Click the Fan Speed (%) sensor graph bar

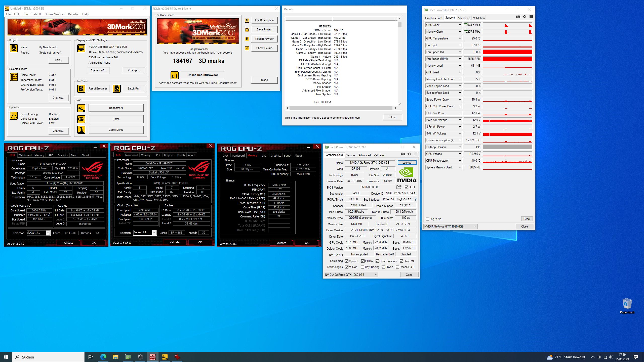pyautogui.click(x=507, y=52)
